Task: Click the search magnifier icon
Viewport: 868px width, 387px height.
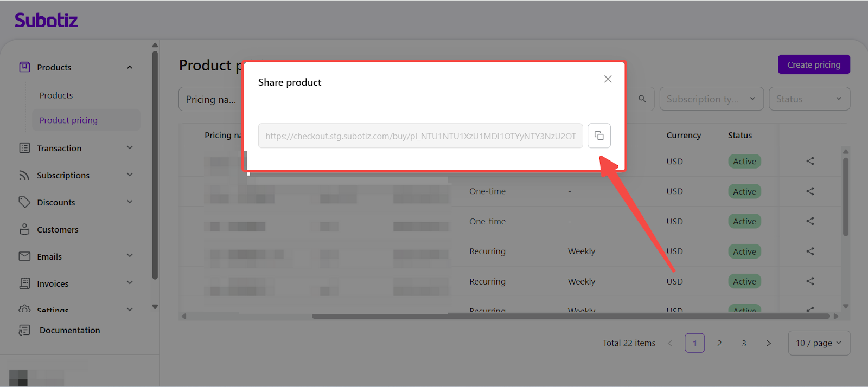Action: click(x=642, y=99)
